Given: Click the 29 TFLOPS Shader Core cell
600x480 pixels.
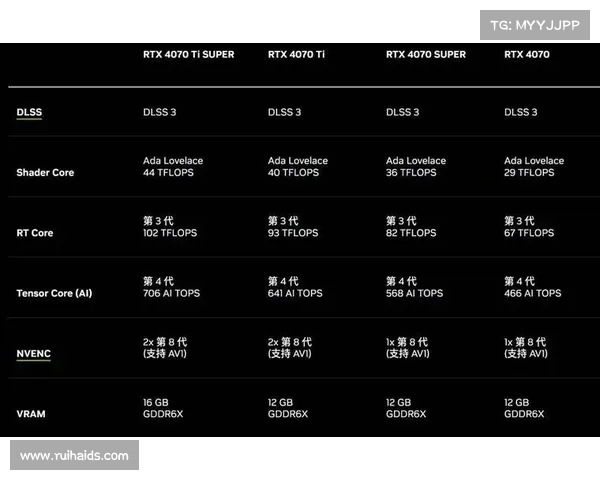Looking at the screenshot, I should (529, 173).
